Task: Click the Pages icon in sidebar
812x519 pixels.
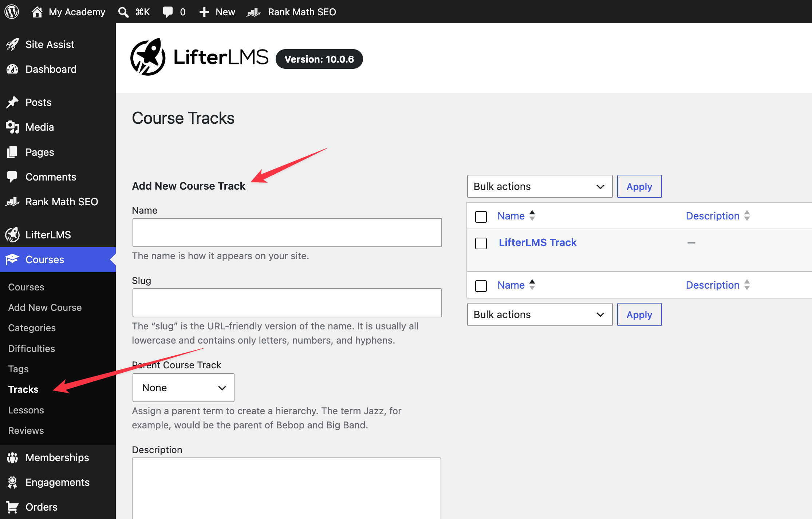Action: [x=12, y=152]
